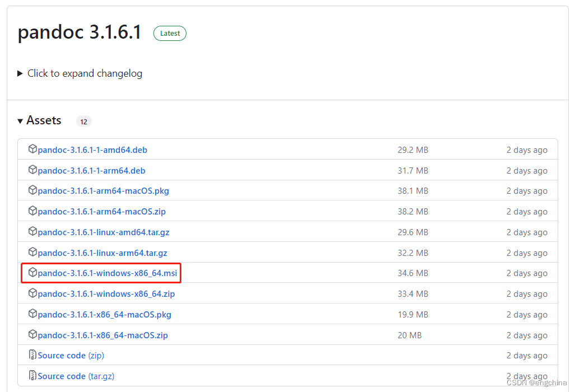
Task: Click 'Click to expand changelog' text
Action: (85, 73)
